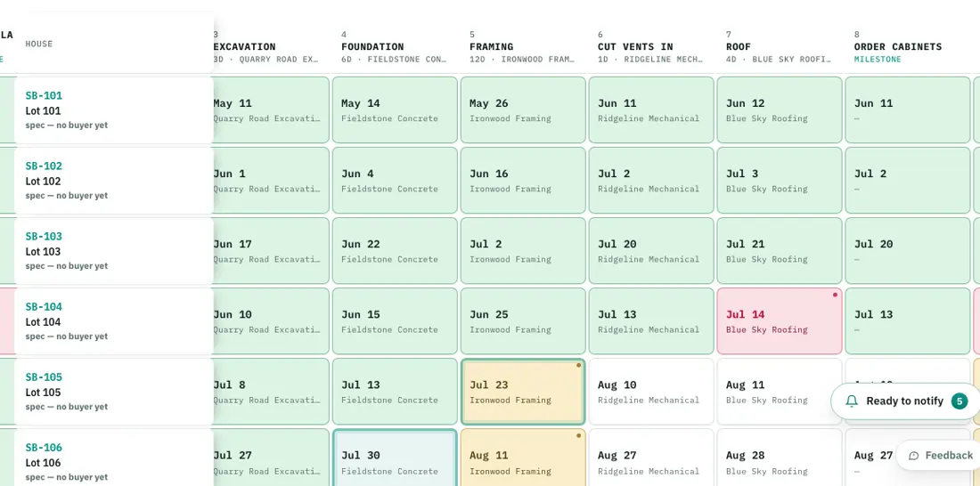
Task: Select highlighted Jul 30 foundation cell for Lot 106
Action: coord(395,458)
